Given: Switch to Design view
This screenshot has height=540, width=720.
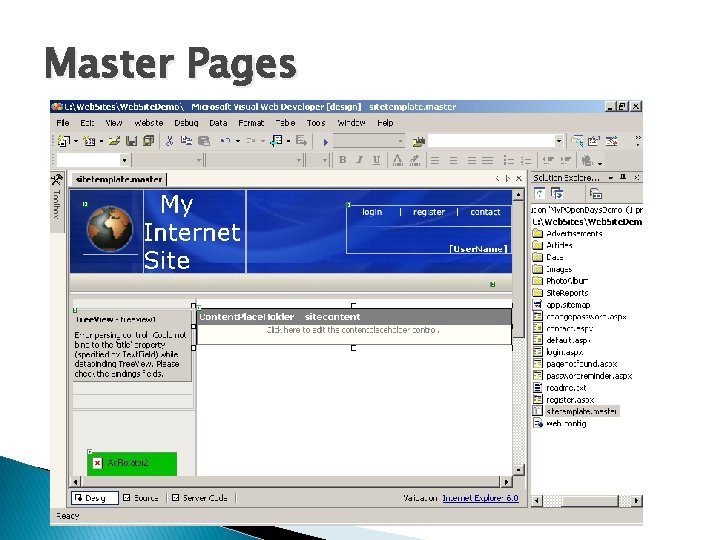Looking at the screenshot, I should (x=95, y=498).
